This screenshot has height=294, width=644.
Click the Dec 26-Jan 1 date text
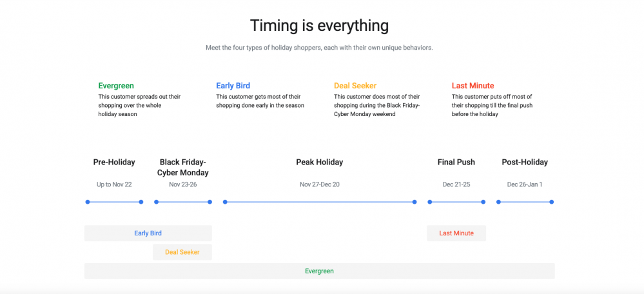pyautogui.click(x=525, y=185)
